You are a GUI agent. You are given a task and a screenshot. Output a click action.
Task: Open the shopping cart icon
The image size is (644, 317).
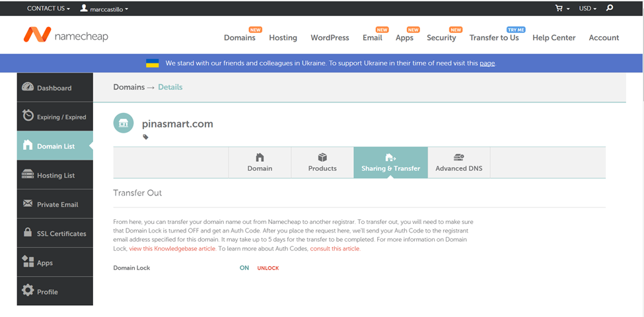[559, 8]
